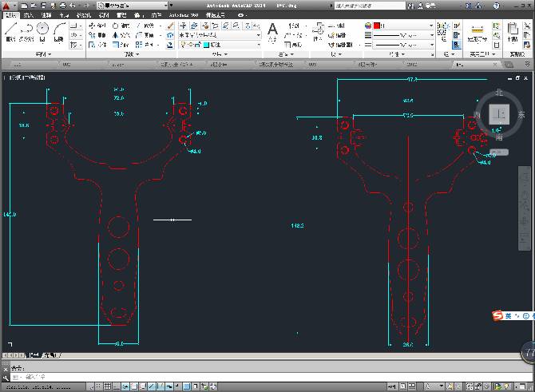Expand the Modify panel flyout

click(x=132, y=54)
